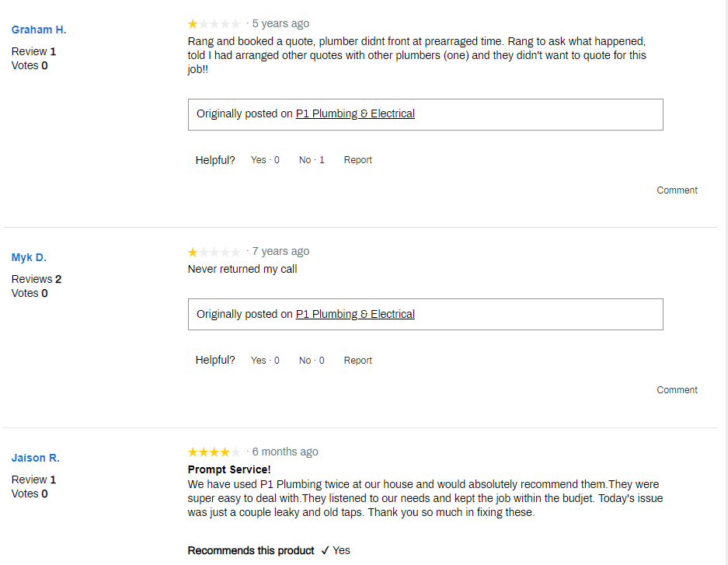Click the filled star on Graham H.'s rating
This screenshot has height=565, width=728.
[192, 23]
